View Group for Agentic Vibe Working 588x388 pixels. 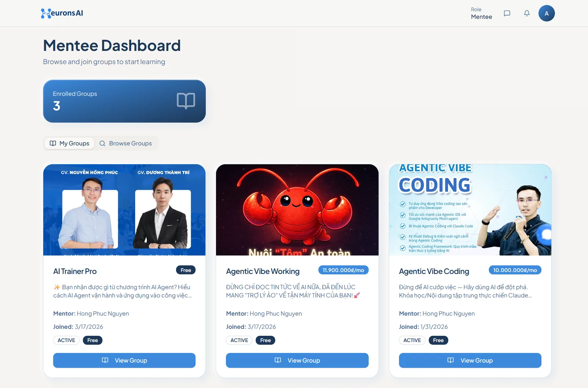click(x=297, y=360)
